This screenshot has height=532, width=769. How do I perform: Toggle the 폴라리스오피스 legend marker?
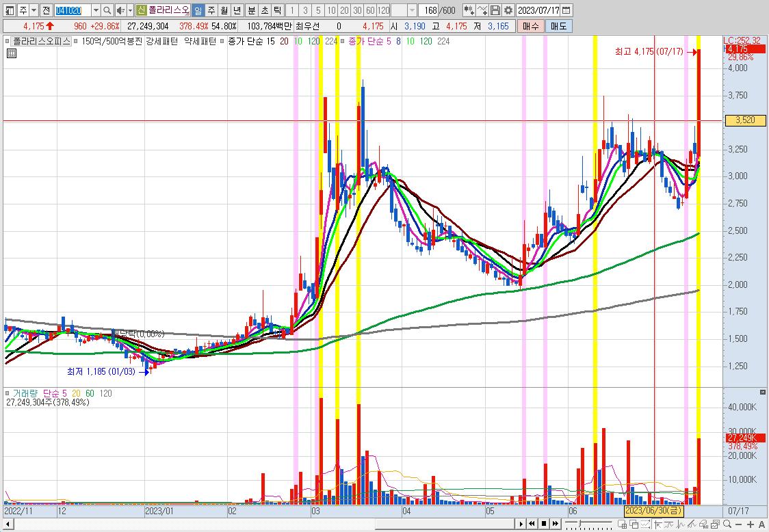pyautogui.click(x=8, y=42)
